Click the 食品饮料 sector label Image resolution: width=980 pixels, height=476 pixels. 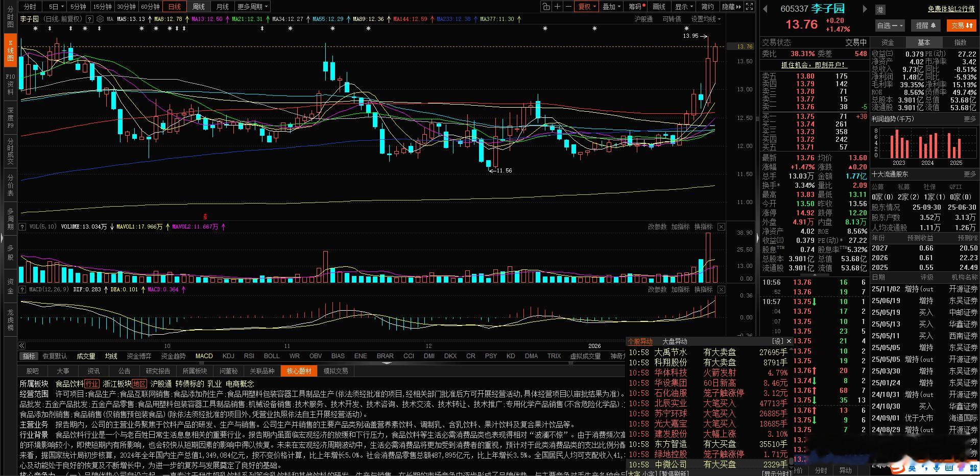[x=69, y=384]
